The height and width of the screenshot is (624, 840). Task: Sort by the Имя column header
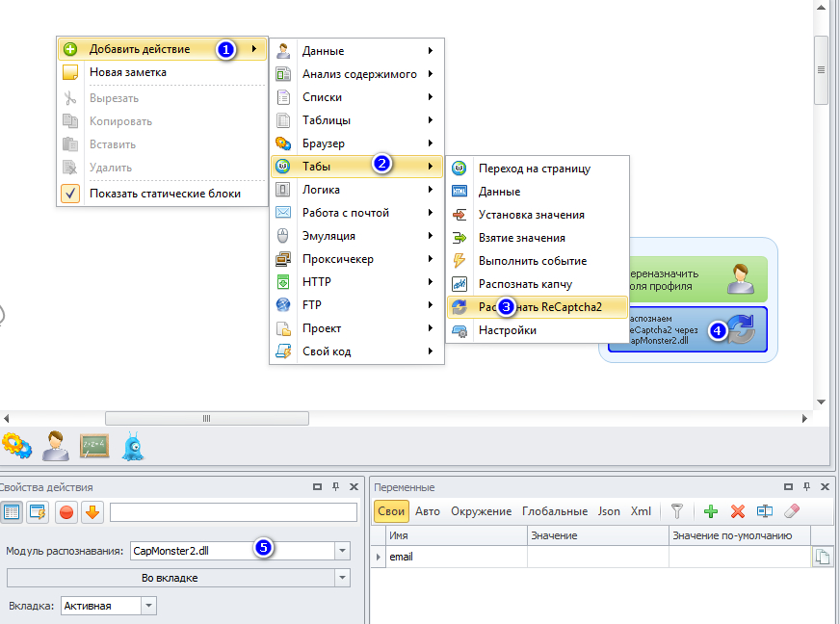click(457, 535)
